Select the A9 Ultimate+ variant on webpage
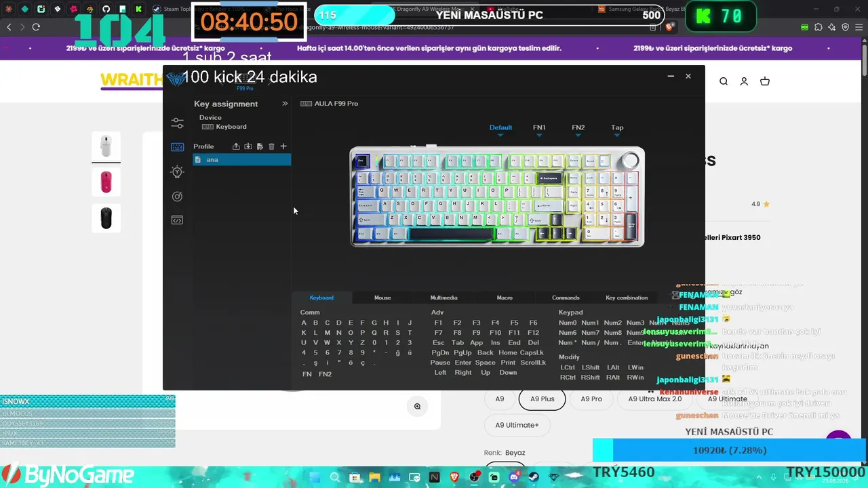The image size is (868, 488). pos(517,426)
